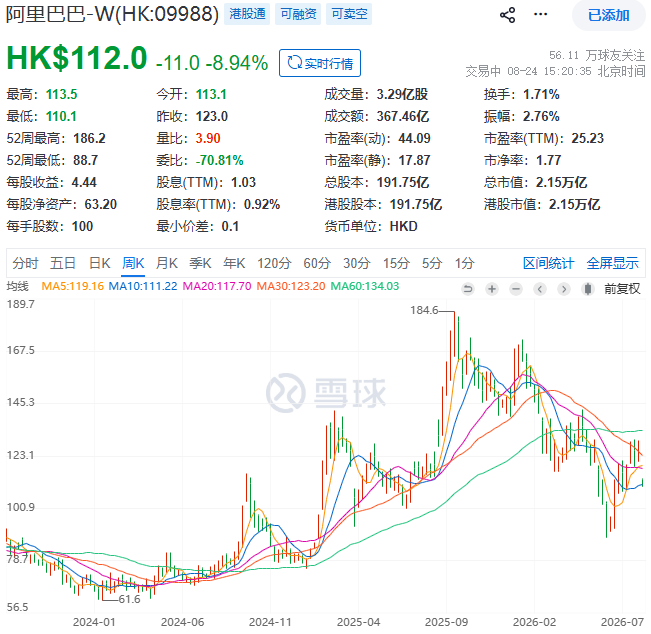Click the 委比 -70.81% value

pyautogui.click(x=220, y=160)
